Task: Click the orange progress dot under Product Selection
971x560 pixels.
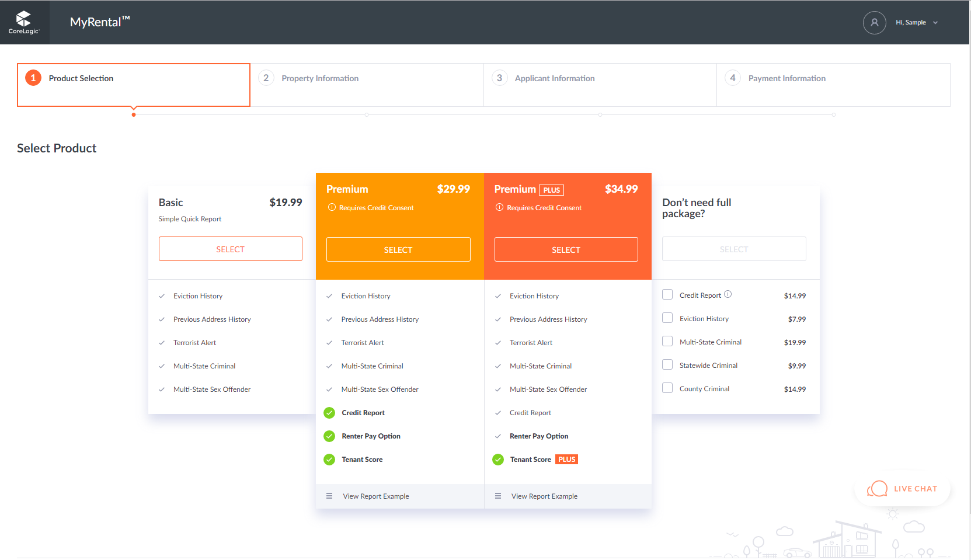Action: coord(134,114)
